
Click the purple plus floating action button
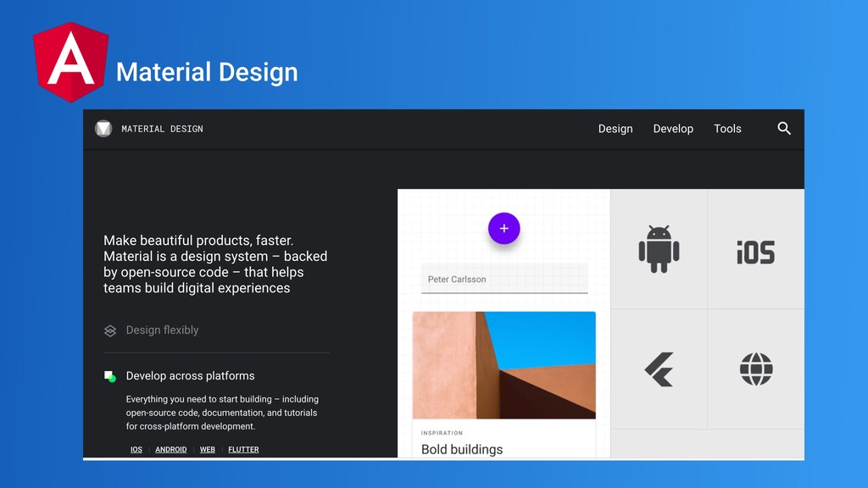(x=504, y=228)
